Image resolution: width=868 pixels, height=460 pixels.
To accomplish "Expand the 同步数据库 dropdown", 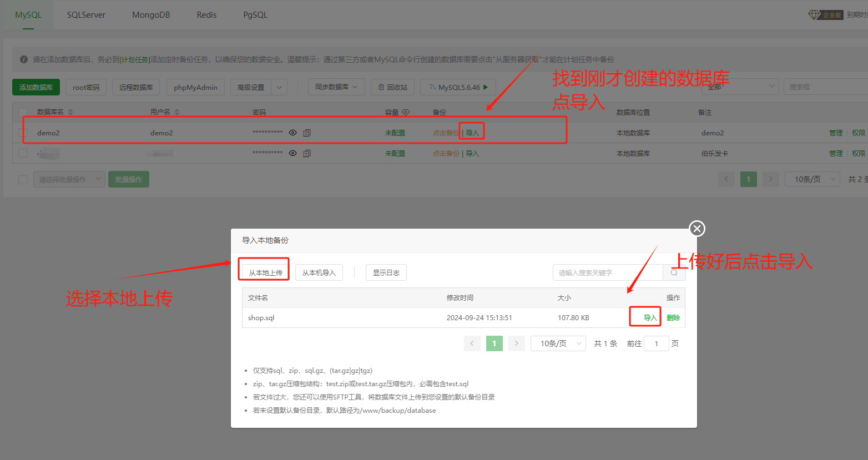I will tap(336, 87).
